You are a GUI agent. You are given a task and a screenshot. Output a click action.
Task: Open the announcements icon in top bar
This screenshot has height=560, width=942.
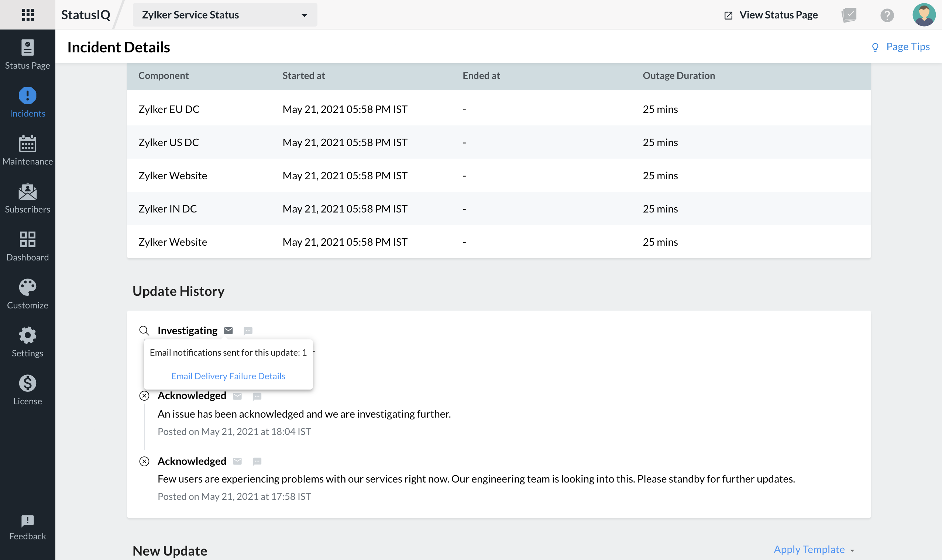coord(849,15)
